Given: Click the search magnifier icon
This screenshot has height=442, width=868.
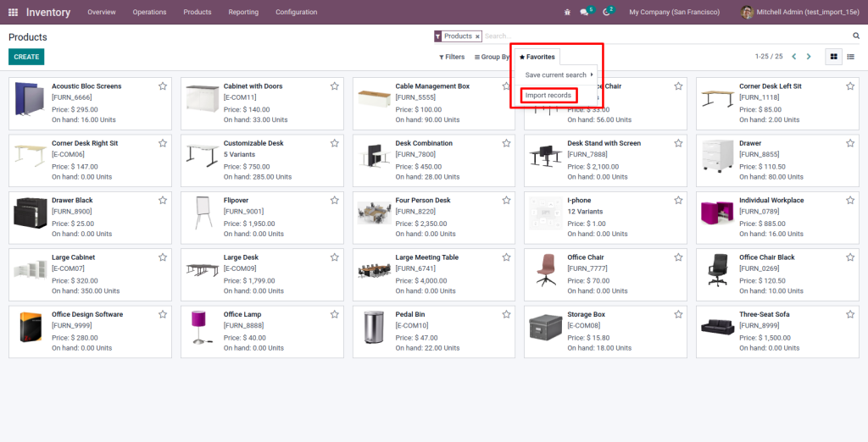Looking at the screenshot, I should (856, 36).
